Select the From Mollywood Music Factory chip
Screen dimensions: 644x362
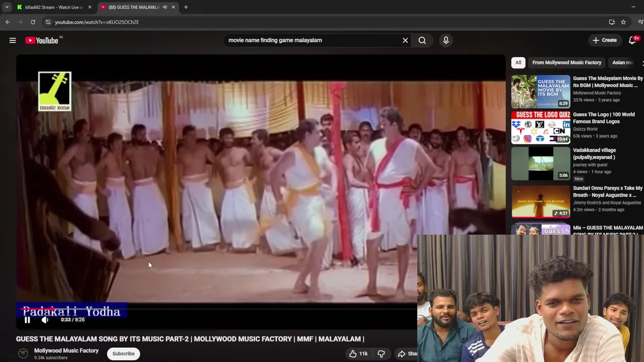coord(567,62)
